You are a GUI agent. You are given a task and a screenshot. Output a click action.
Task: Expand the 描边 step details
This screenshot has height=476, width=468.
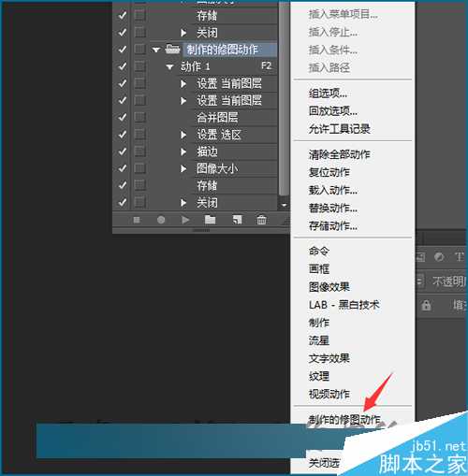pyautogui.click(x=183, y=151)
